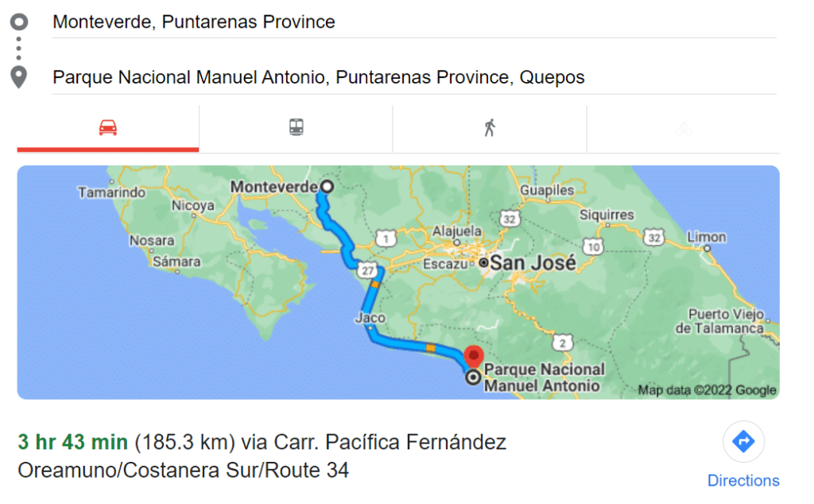Viewport: 814px width, 504px height.
Task: Pick the cycling travel mode icon
Action: click(x=684, y=126)
